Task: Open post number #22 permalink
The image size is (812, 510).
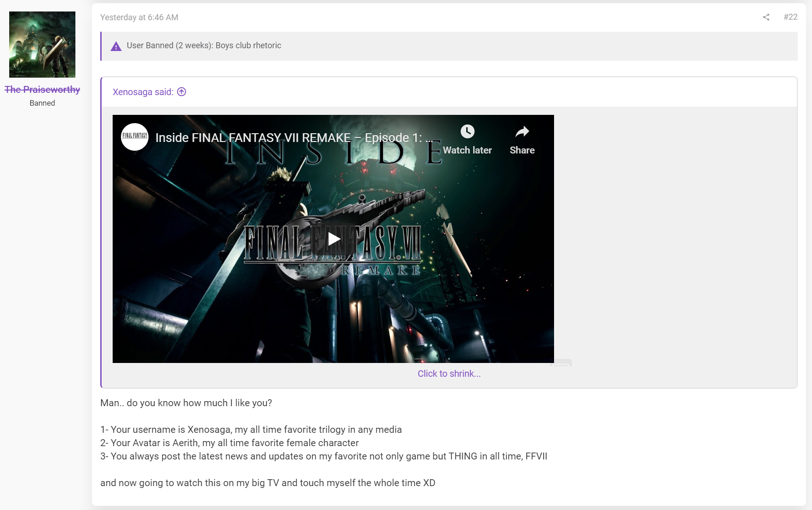Action: pos(790,17)
